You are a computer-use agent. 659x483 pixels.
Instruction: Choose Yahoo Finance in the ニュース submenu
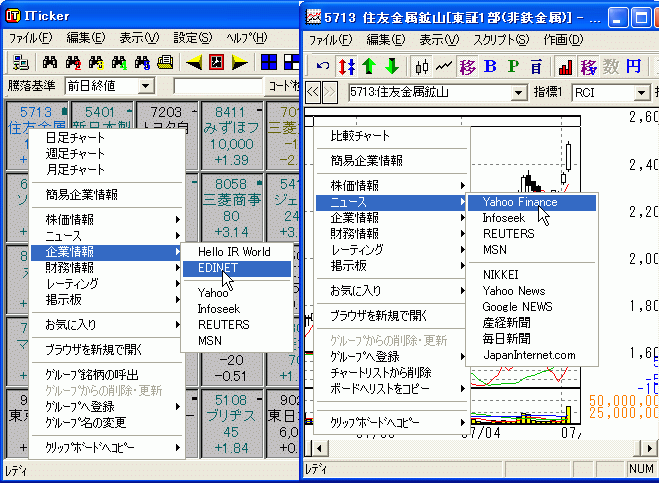pyautogui.click(x=519, y=202)
